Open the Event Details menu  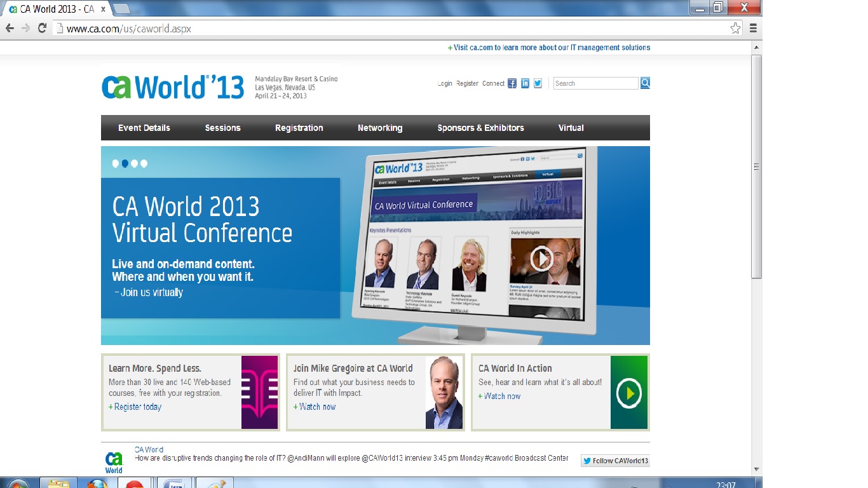[144, 128]
